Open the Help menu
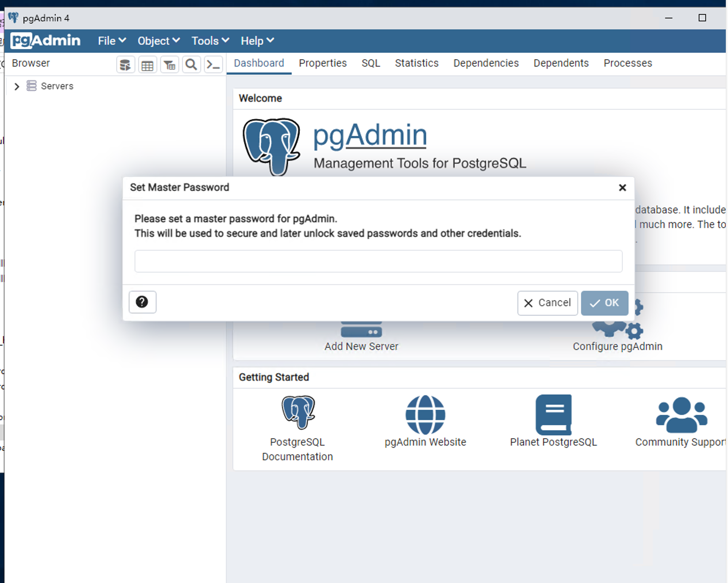The height and width of the screenshot is (583, 728). pos(257,41)
